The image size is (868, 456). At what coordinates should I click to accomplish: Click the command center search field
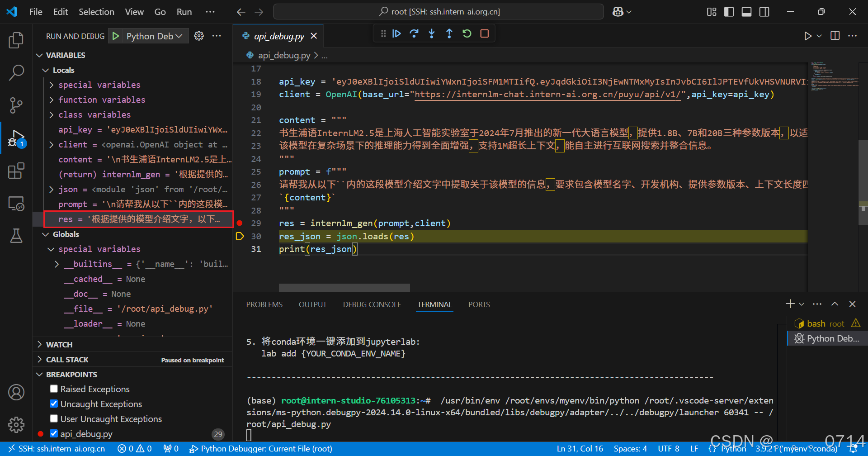point(439,12)
